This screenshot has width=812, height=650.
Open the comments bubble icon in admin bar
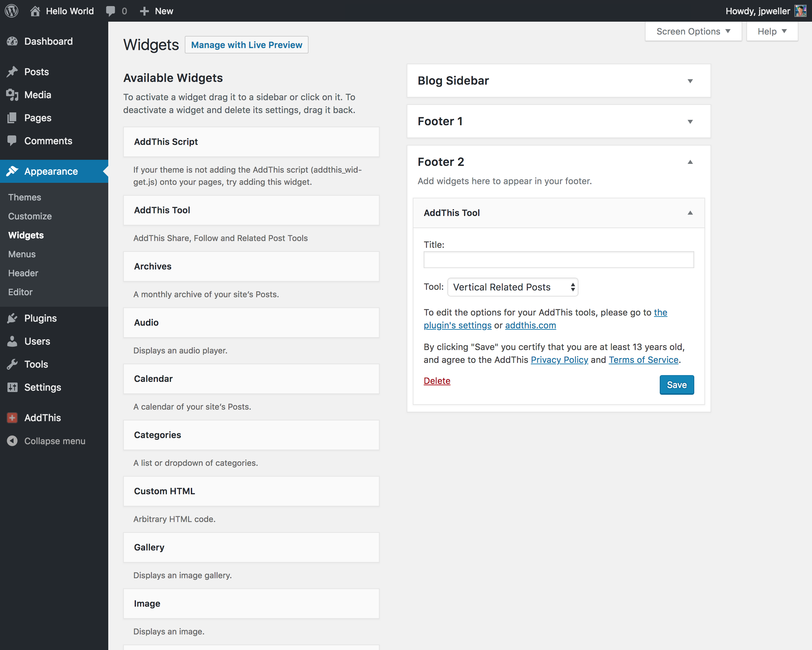coord(110,11)
